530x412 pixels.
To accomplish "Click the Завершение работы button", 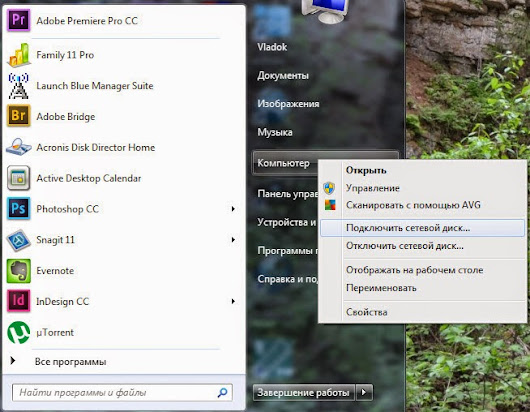I will [x=304, y=392].
